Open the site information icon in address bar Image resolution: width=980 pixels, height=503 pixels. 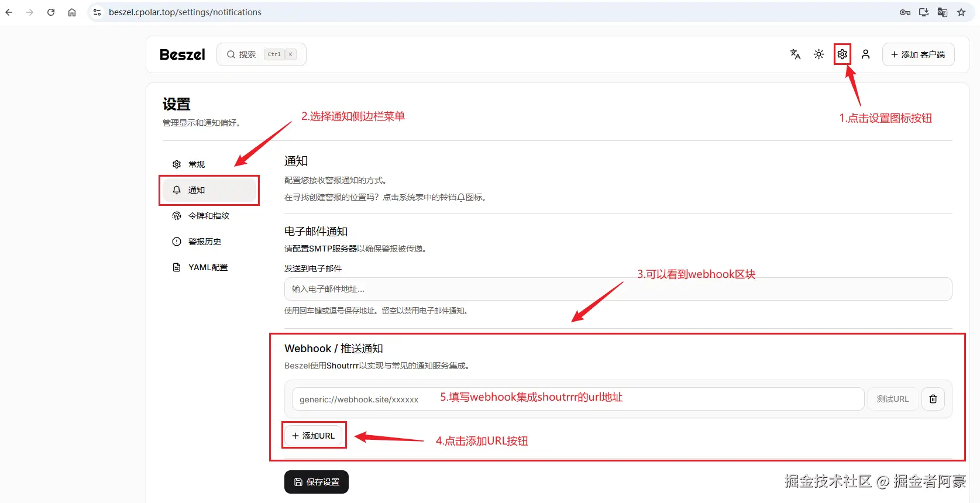[x=97, y=12]
